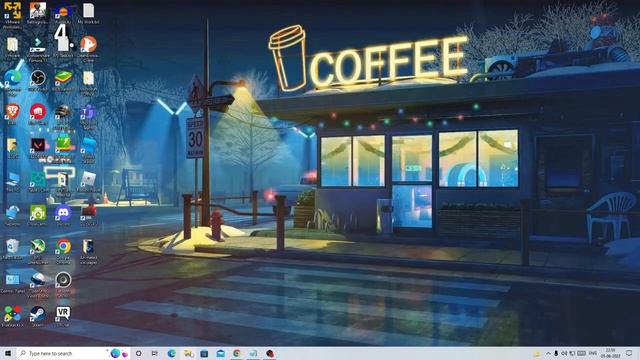The image size is (640, 360).
Task: Open the Windows Start menu
Action: coord(8,353)
